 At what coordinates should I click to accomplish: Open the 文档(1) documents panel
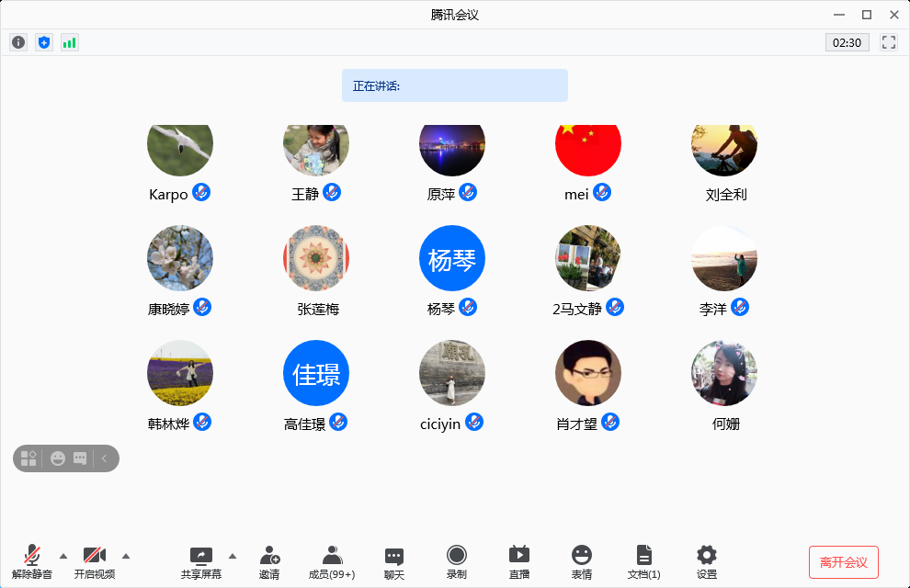644,561
